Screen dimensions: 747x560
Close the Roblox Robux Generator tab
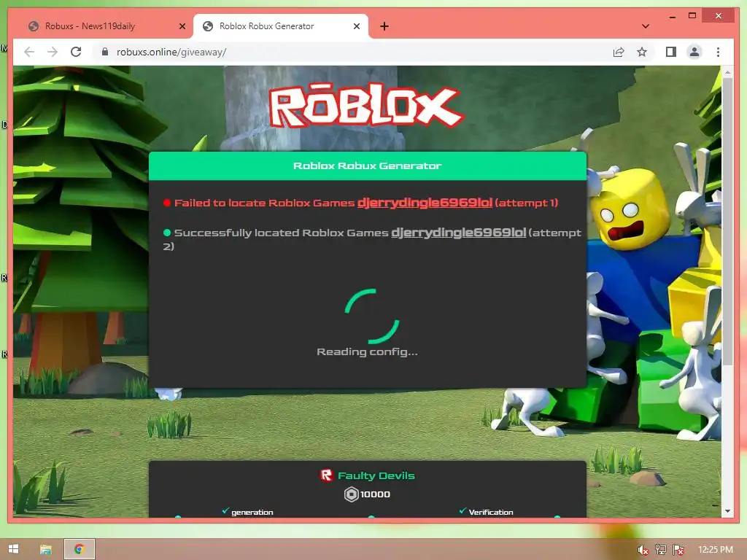(x=356, y=26)
